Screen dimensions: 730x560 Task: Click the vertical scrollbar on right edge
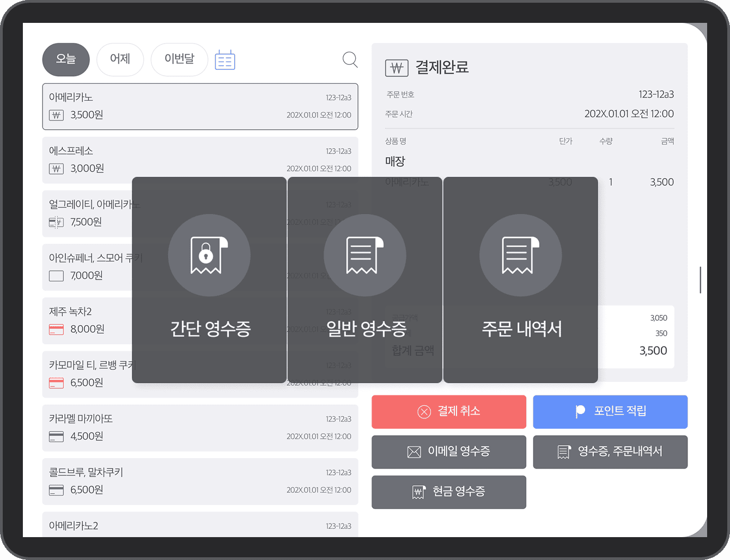click(700, 280)
